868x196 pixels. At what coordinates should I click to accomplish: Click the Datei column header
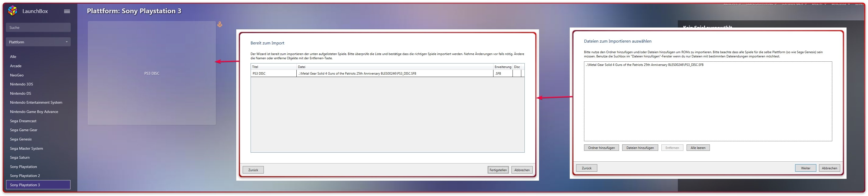tap(395, 67)
